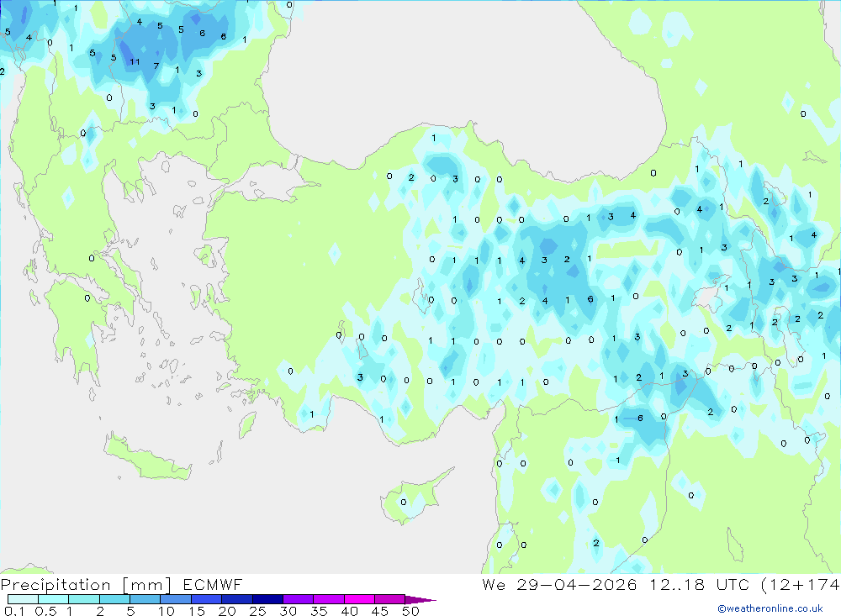The width and height of the screenshot is (841, 616).
Task: Select the 2–5 mm legend color swatch
Action: click(114, 599)
